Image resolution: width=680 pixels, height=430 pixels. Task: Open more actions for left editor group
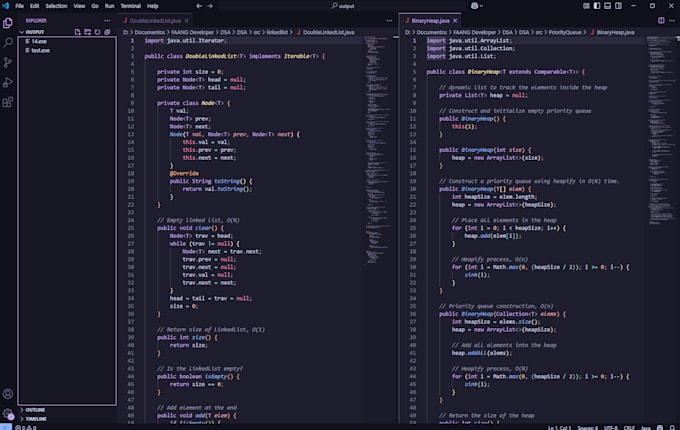pos(389,20)
